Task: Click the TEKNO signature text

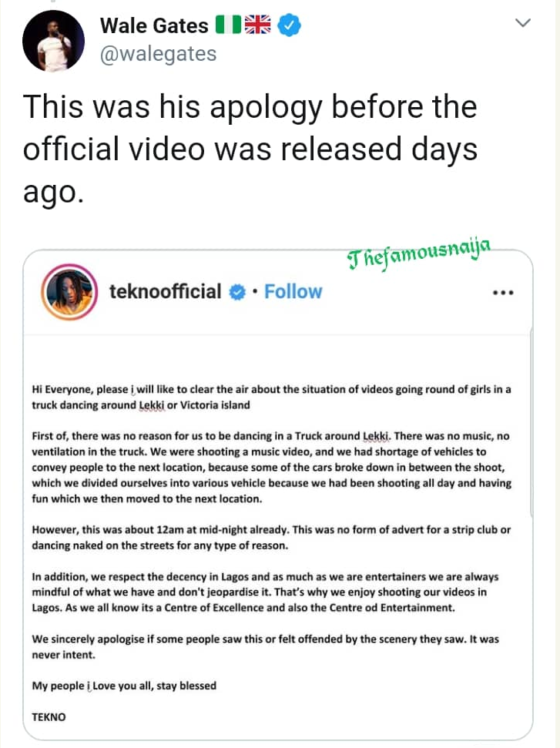Action: tap(49, 716)
